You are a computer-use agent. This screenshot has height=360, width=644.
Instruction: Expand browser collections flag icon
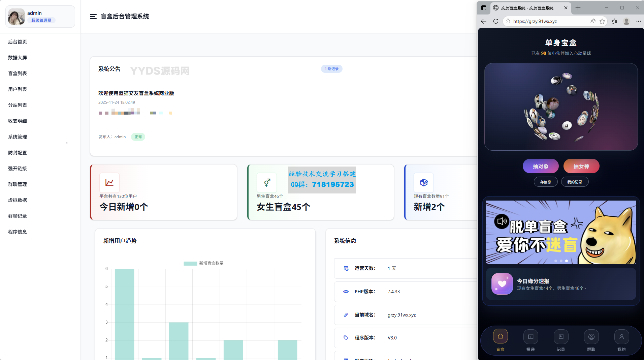[614, 21]
